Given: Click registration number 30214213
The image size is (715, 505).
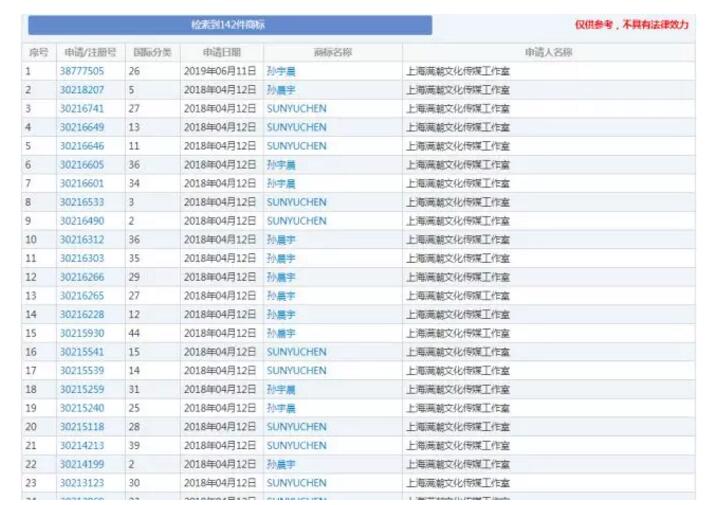Looking at the screenshot, I should coord(81,445).
